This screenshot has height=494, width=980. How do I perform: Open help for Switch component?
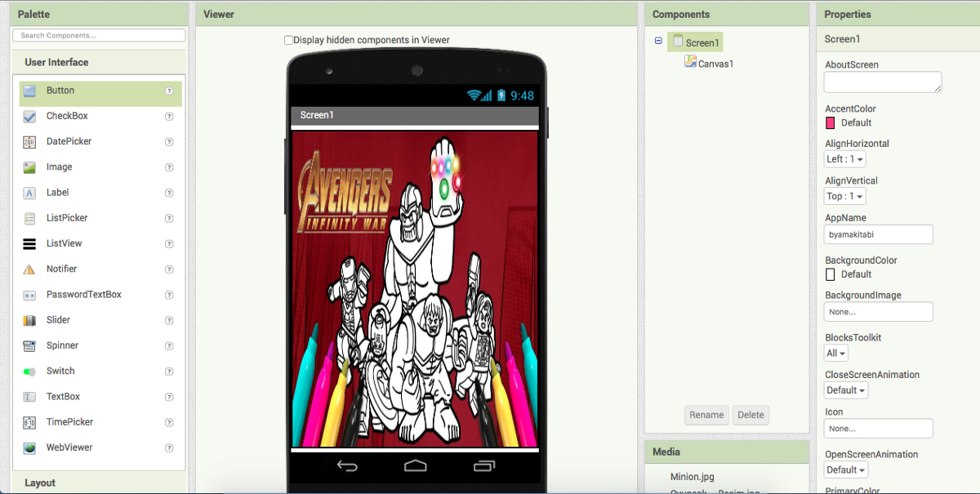(169, 372)
